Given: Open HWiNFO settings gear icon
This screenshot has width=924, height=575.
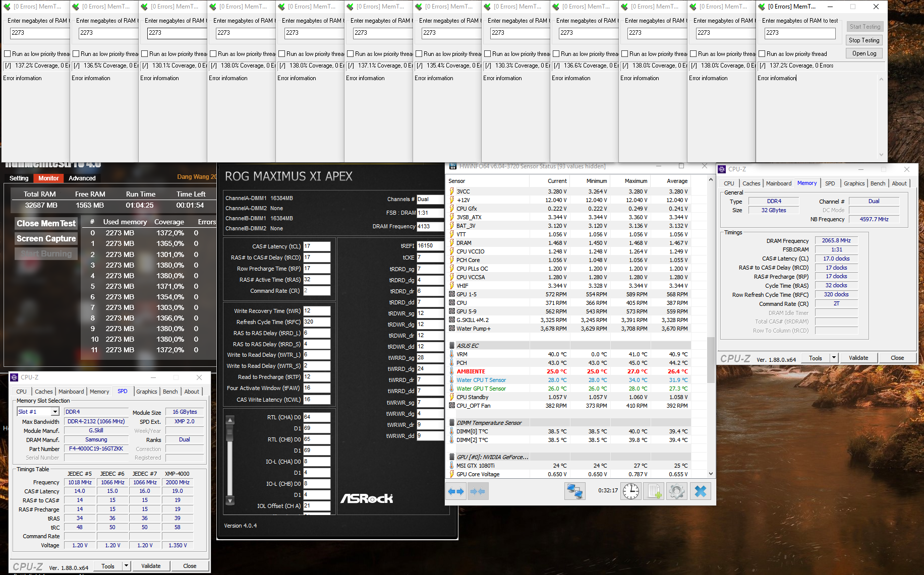Looking at the screenshot, I should pyautogui.click(x=677, y=491).
